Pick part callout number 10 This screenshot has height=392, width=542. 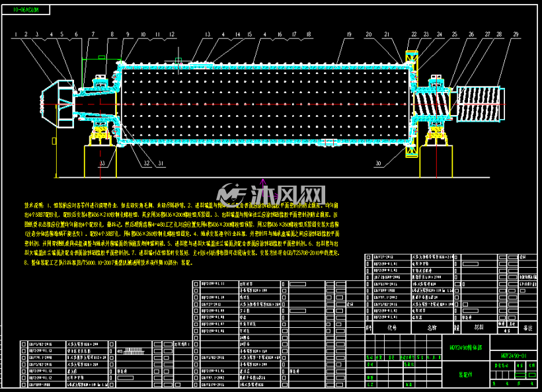pyautogui.click(x=143, y=34)
